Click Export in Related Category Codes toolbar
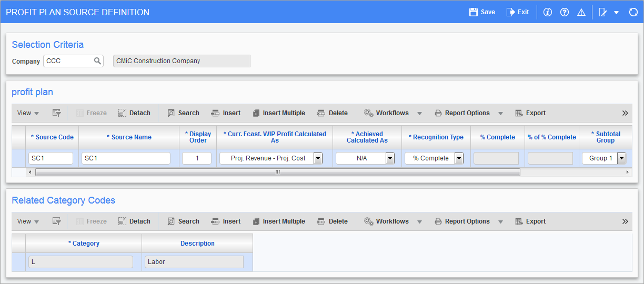644x284 pixels. pos(530,221)
